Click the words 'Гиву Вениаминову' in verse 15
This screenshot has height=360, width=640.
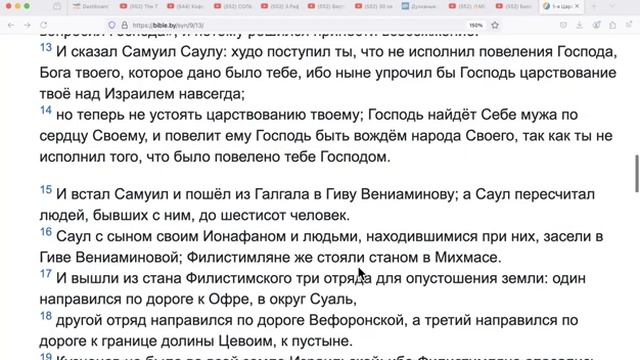coord(390,194)
